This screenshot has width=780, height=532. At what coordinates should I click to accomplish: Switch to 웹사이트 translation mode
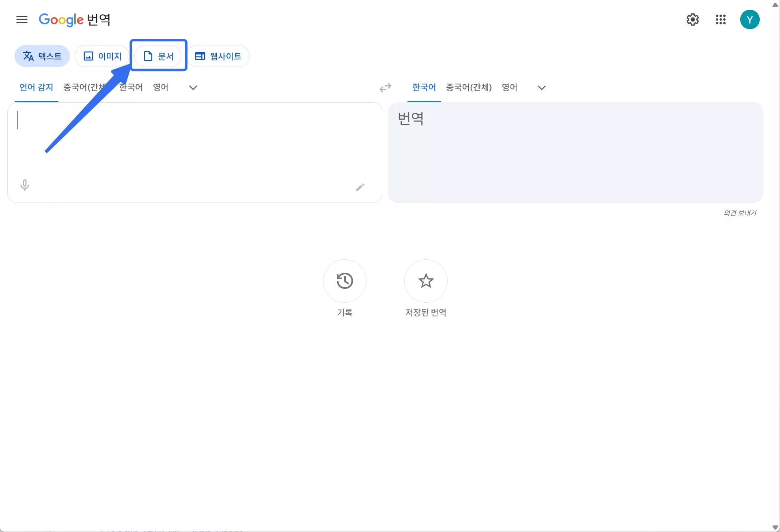point(218,56)
